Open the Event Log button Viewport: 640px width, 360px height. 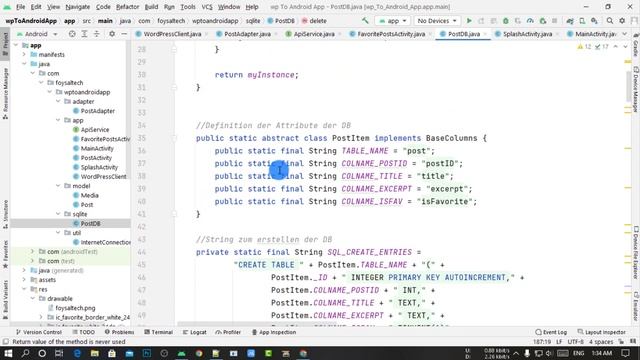point(551,332)
